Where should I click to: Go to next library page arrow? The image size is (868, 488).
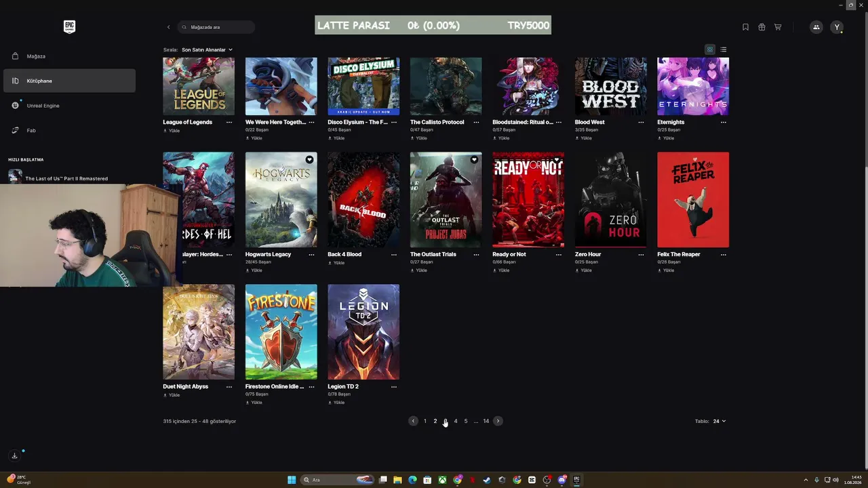point(498,421)
